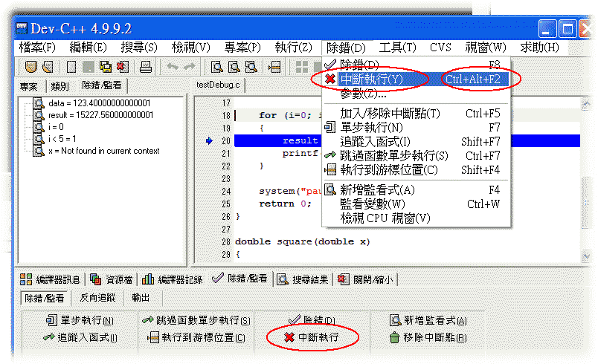Open the 搜尋(S) menu
This screenshot has width=598, height=364.
(x=139, y=48)
